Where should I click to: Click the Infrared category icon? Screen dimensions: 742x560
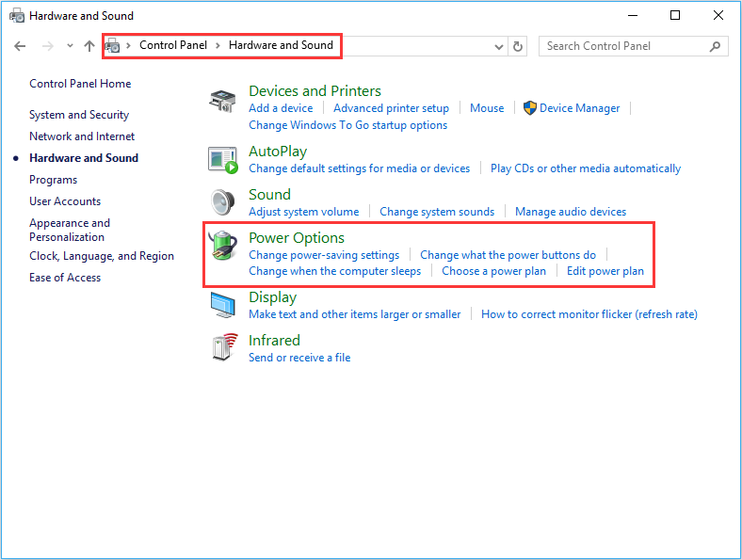[x=224, y=347]
